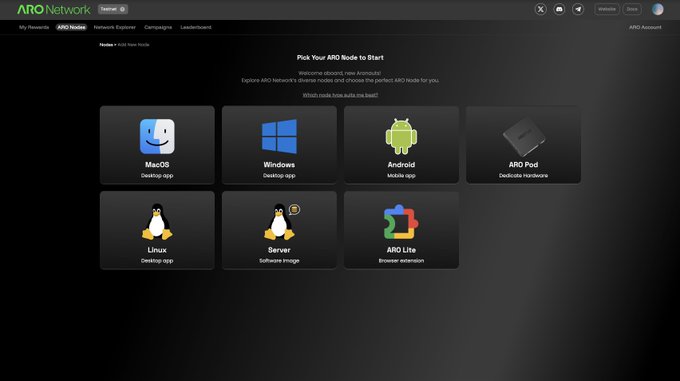Click the 'ARO Lite' card title
This screenshot has height=381, width=680.
point(401,250)
